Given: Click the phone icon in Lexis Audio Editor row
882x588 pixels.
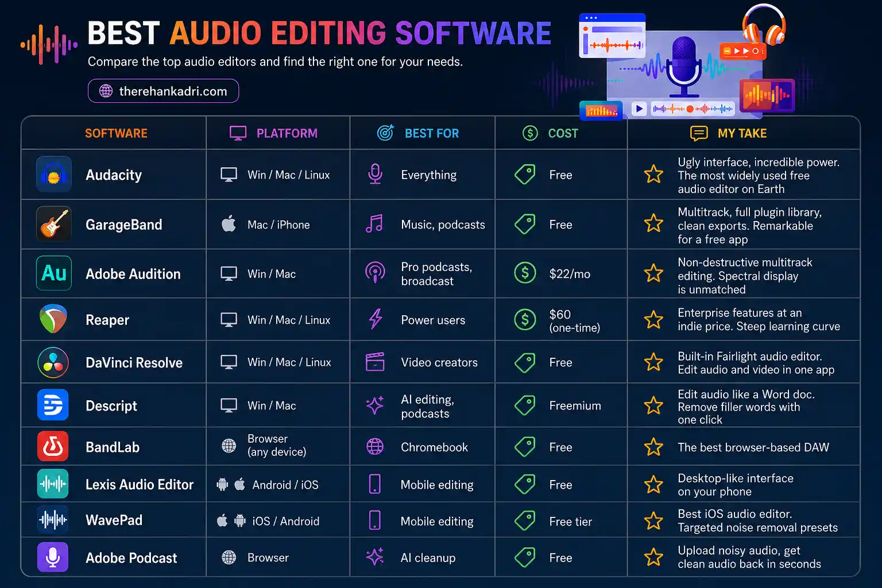Looking at the screenshot, I should coord(374,484).
